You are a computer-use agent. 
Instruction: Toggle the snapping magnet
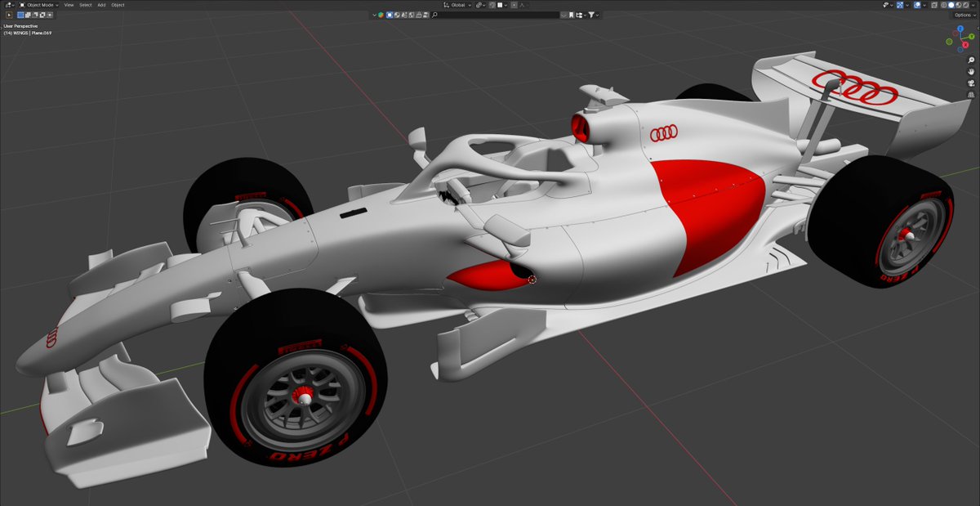coord(492,5)
